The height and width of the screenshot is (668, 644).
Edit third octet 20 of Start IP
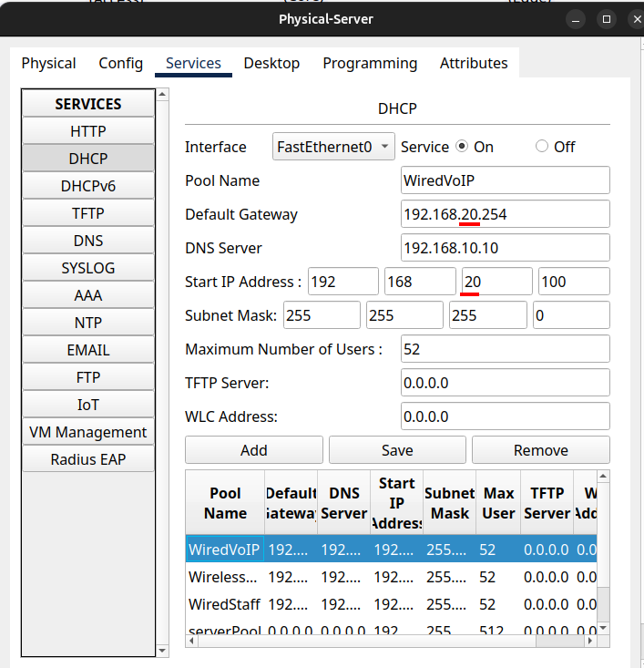point(497,282)
